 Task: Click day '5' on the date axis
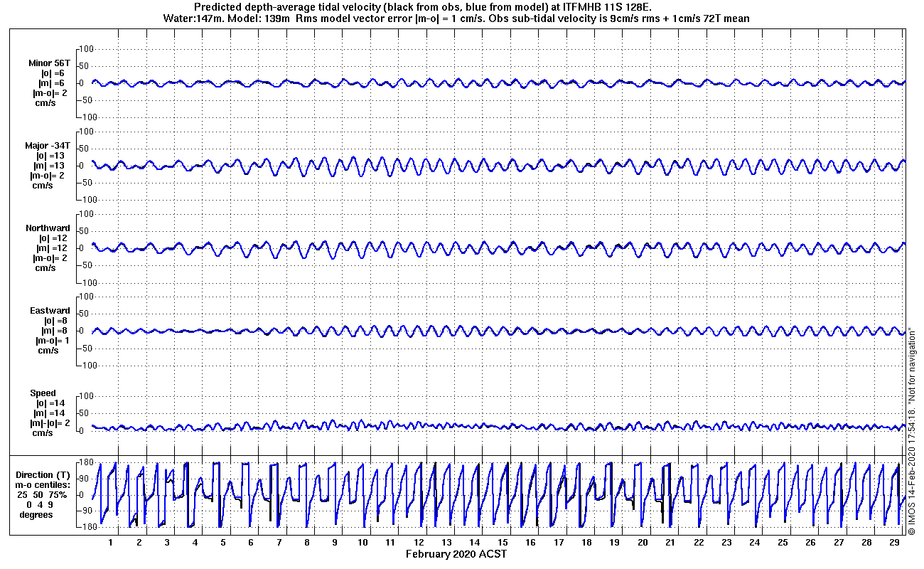(x=223, y=543)
